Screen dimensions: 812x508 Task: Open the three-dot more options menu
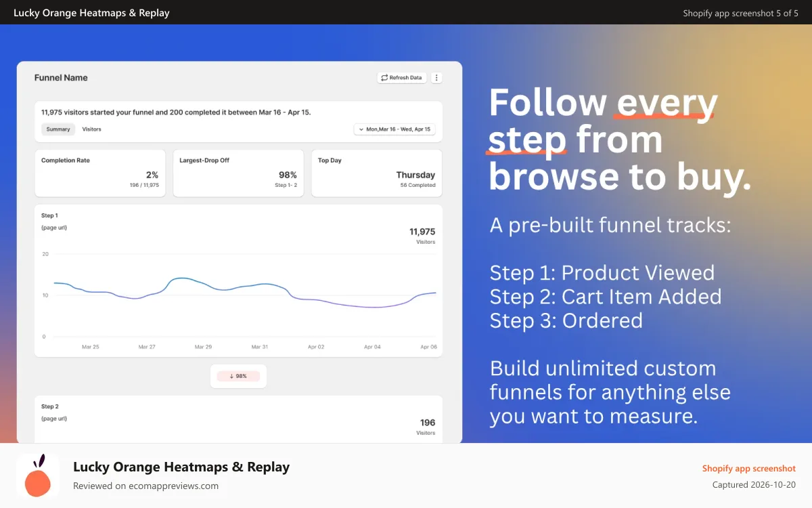(x=436, y=78)
